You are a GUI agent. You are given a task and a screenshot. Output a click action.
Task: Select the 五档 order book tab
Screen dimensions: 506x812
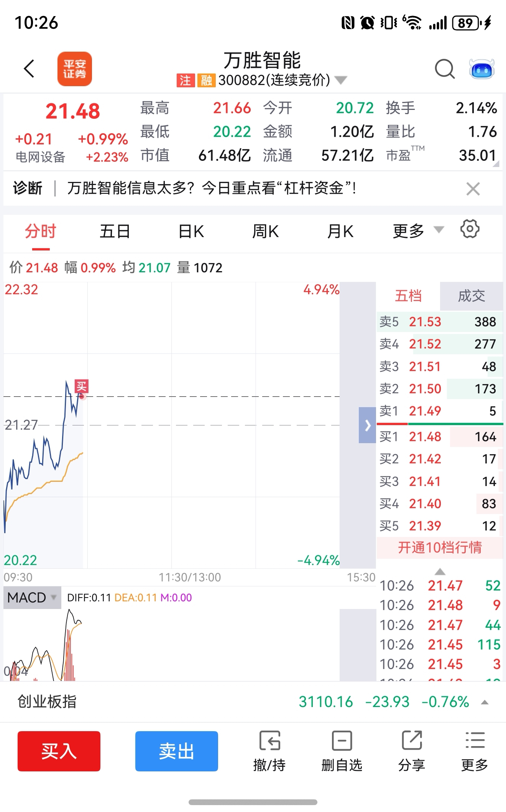pos(408,296)
